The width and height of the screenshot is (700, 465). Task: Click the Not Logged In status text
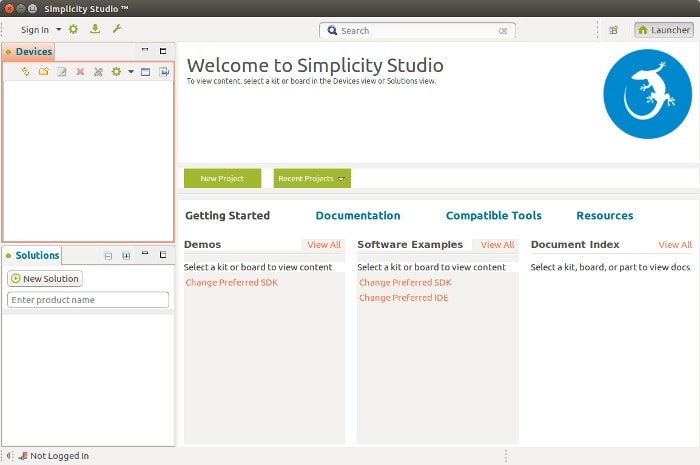tap(59, 456)
